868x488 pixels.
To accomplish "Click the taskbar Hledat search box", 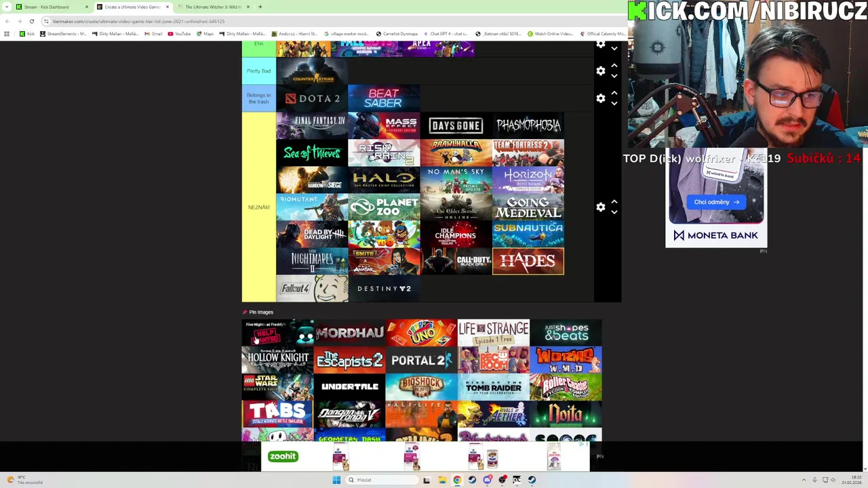I will click(x=382, y=480).
